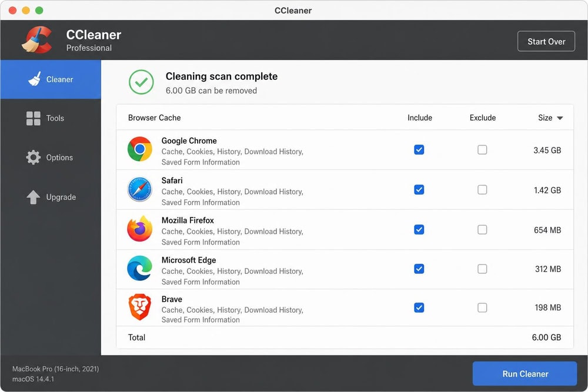The height and width of the screenshot is (392, 588).
Task: Click the 6.00 GB can be removed text
Action: (211, 91)
